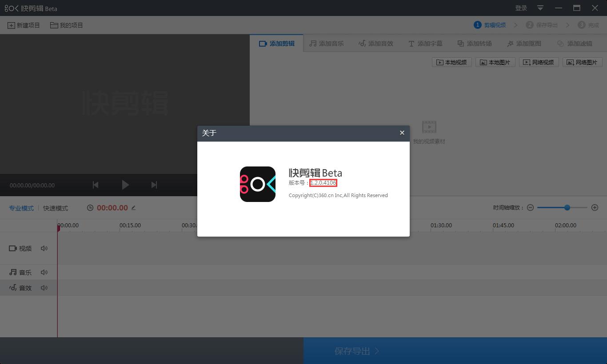Edit the current time with pencil icon
This screenshot has height=364, width=607.
coord(133,208)
